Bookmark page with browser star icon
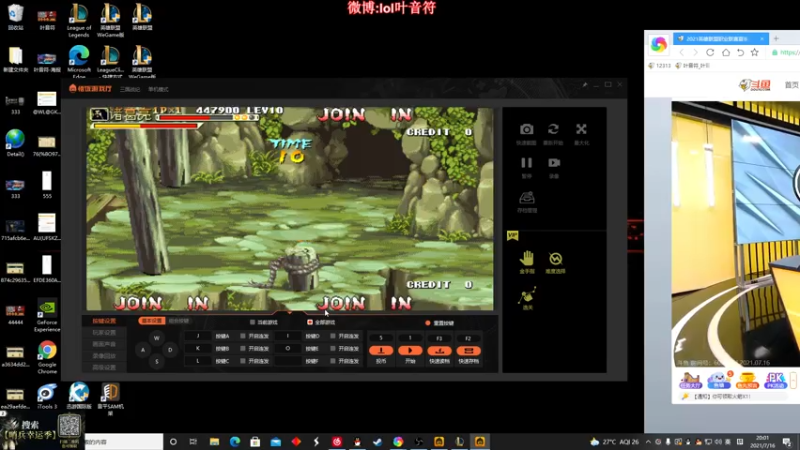Image resolution: width=800 pixels, height=450 pixels. click(x=755, y=52)
